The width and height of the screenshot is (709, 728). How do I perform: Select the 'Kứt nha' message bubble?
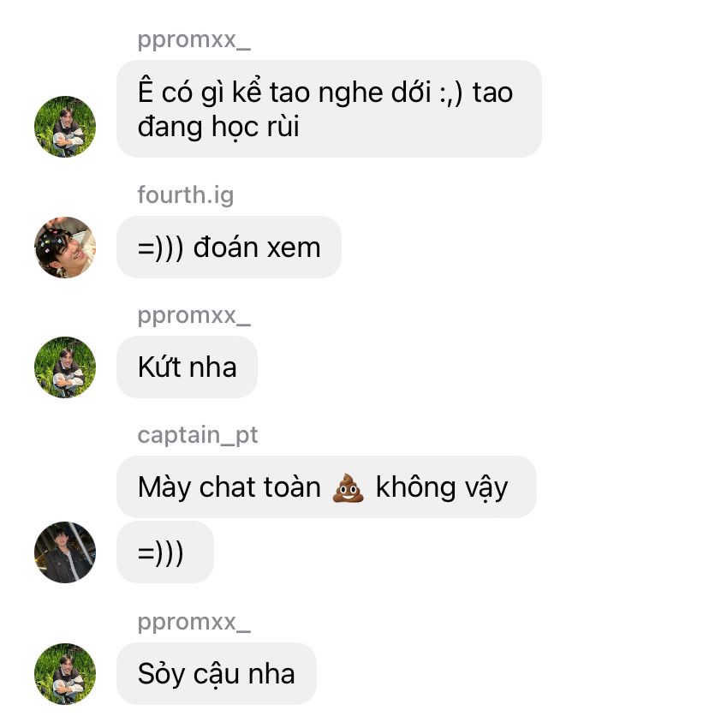click(x=187, y=367)
